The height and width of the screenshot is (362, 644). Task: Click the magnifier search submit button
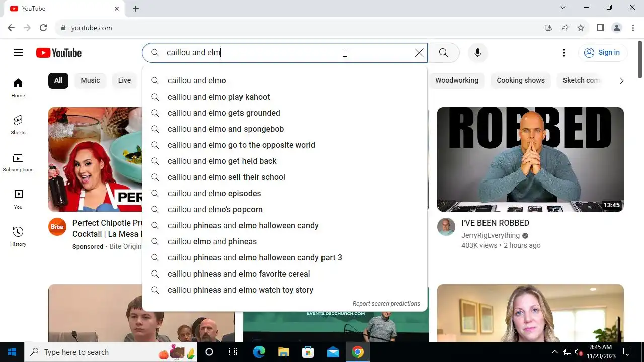click(443, 53)
